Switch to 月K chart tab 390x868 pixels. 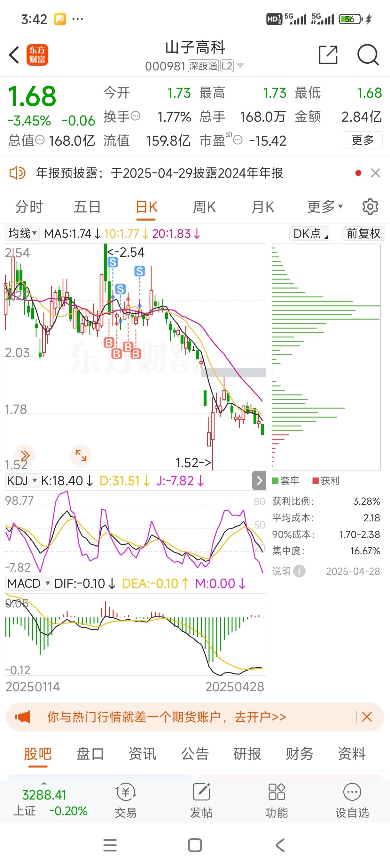263,207
